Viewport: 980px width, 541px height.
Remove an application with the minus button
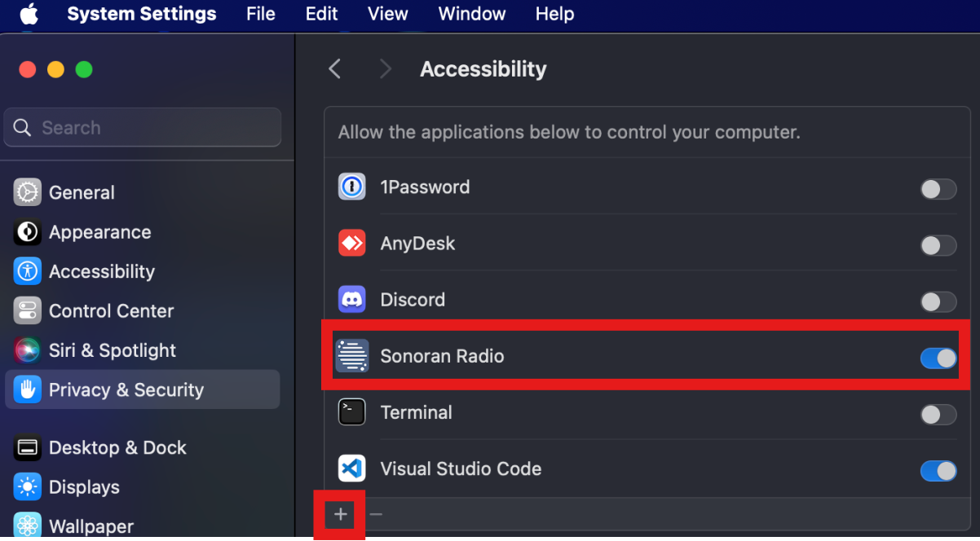point(376,514)
